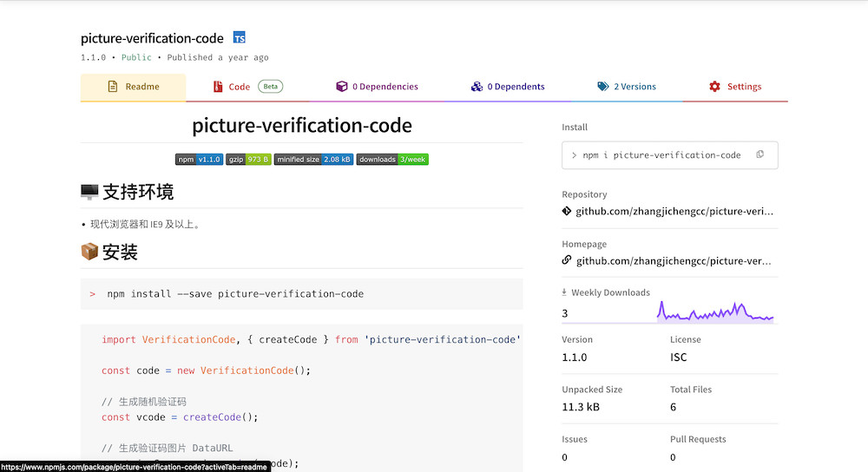
Task: Click the Version value 1.1.0
Action: 574,357
